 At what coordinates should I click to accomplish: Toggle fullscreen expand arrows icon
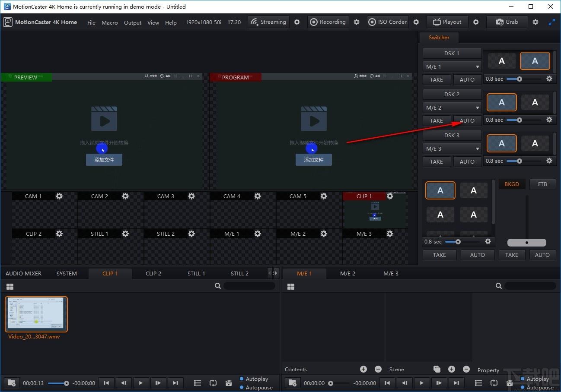[x=552, y=22]
